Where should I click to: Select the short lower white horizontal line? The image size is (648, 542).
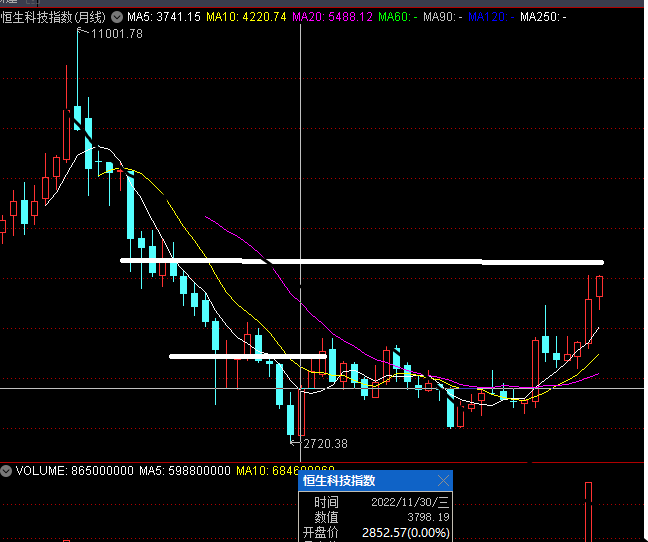pyautogui.click(x=246, y=355)
